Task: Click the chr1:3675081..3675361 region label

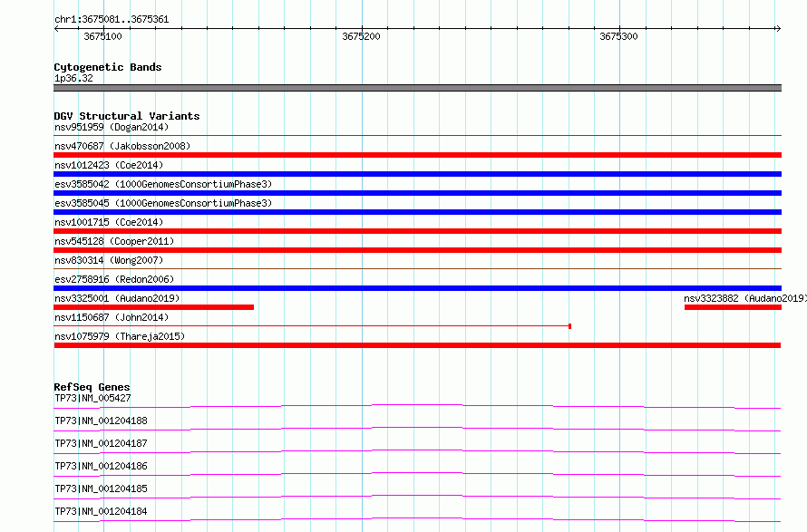Action: 112,20
